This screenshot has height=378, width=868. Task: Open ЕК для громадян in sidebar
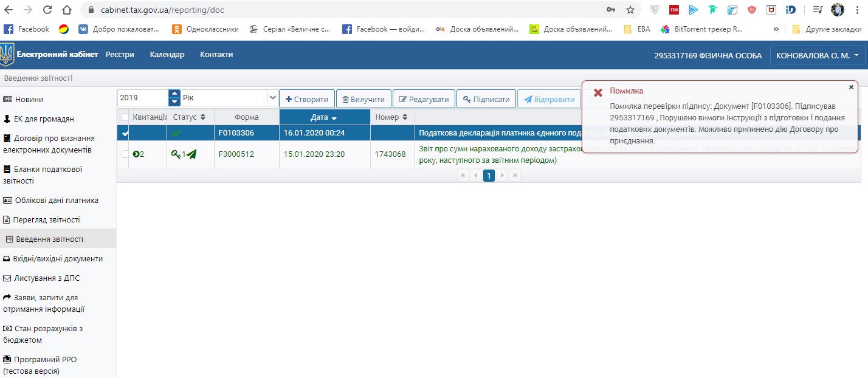40,119
